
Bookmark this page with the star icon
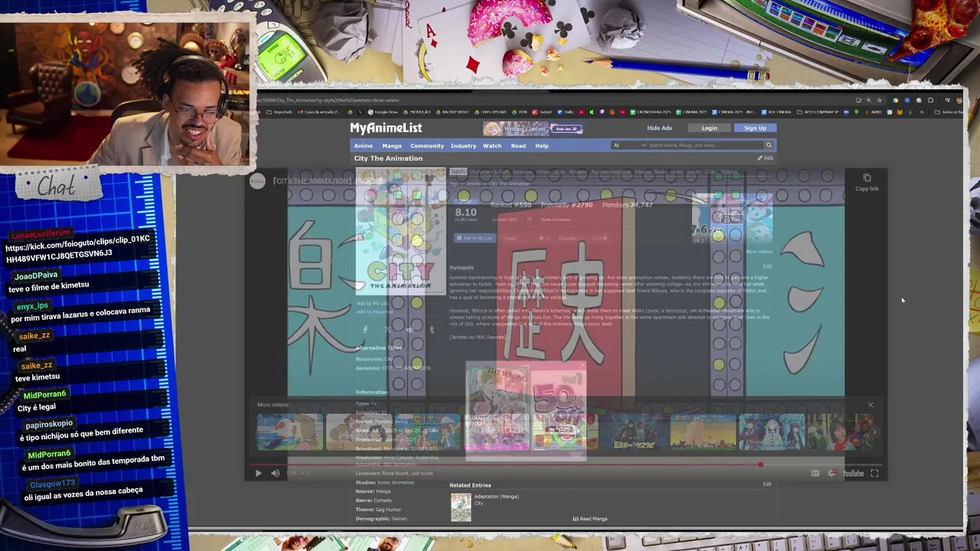tap(879, 100)
